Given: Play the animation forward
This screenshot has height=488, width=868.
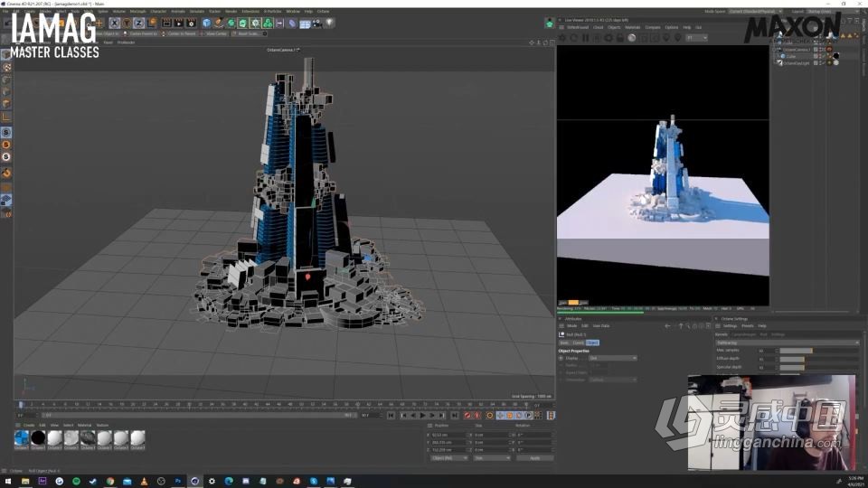Looking at the screenshot, I should (423, 416).
